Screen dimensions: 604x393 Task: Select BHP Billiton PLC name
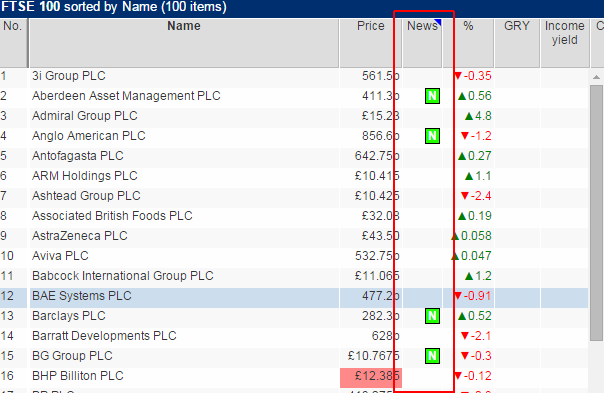[x=78, y=376]
